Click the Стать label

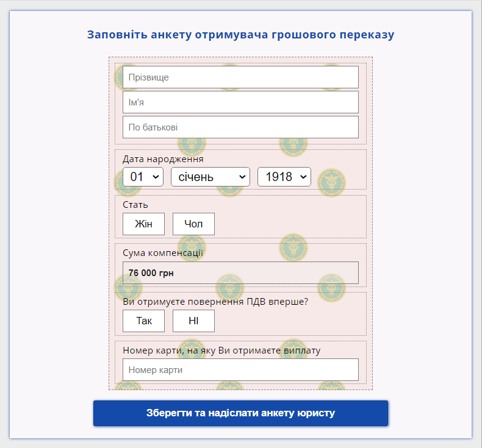click(135, 205)
